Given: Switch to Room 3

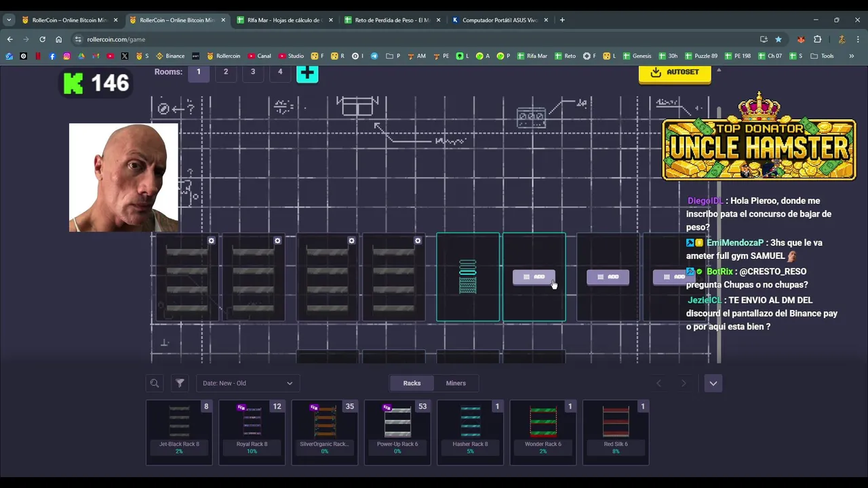Looking at the screenshot, I should 253,71.
